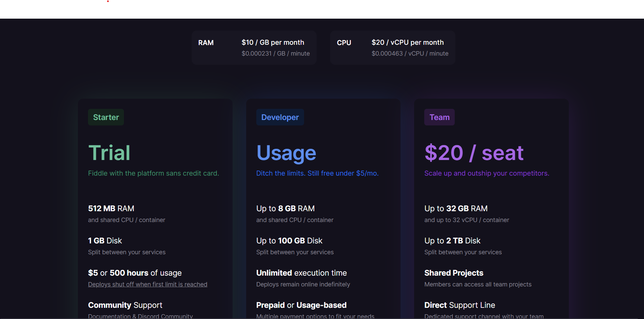Click 'Up to 8 GB RAM' feature
644x319 pixels.
[x=285, y=208]
